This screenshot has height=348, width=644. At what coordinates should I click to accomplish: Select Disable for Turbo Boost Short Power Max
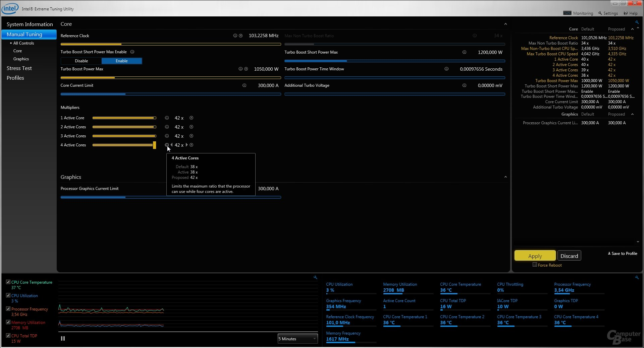[81, 61]
